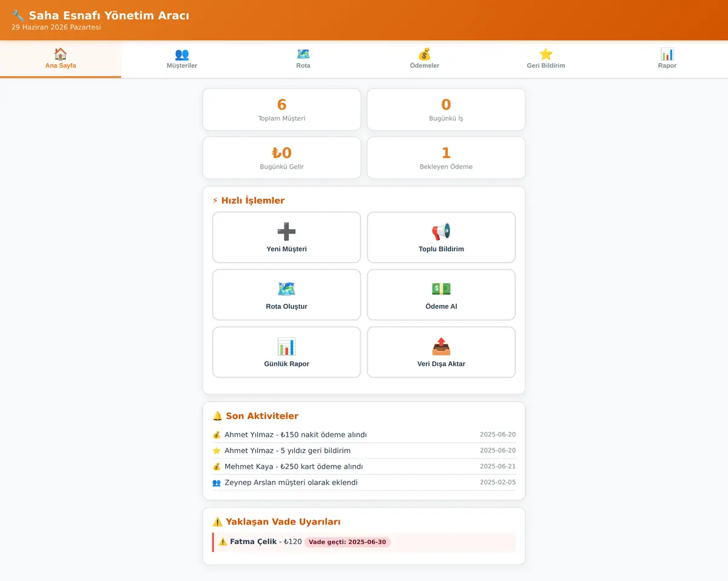Click the star icon for Geri Bildirim

tap(546, 54)
